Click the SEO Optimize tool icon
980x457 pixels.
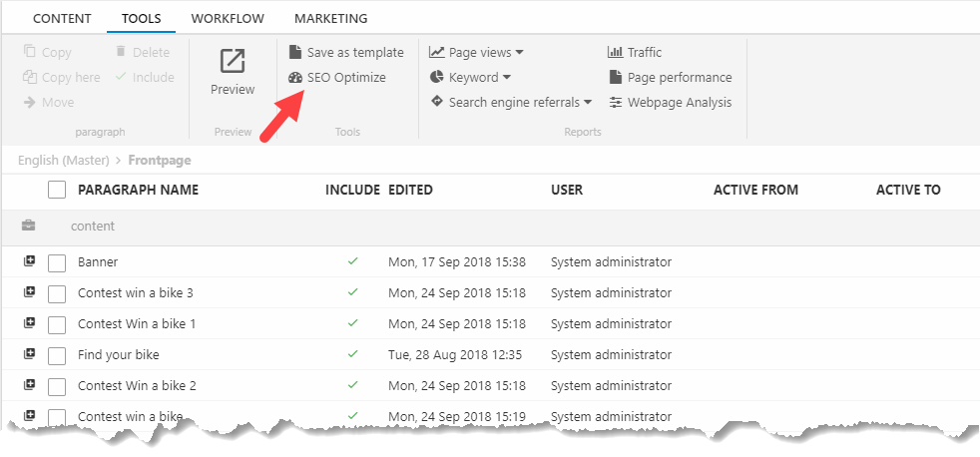[295, 78]
